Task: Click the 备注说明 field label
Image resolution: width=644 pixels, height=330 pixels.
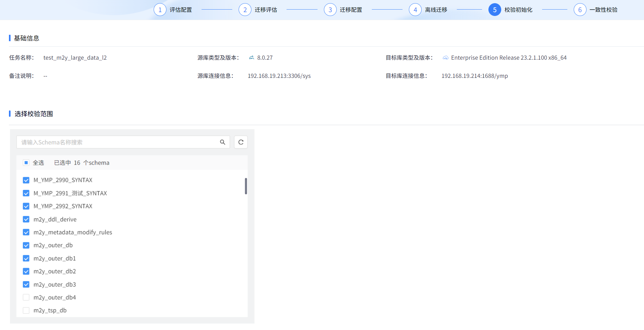Action: pos(21,76)
